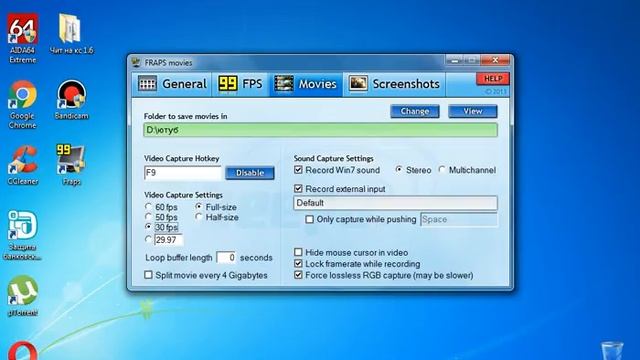The height and width of the screenshot is (360, 640).
Task: Click the FRAPS title bar app icon
Action: tap(136, 62)
